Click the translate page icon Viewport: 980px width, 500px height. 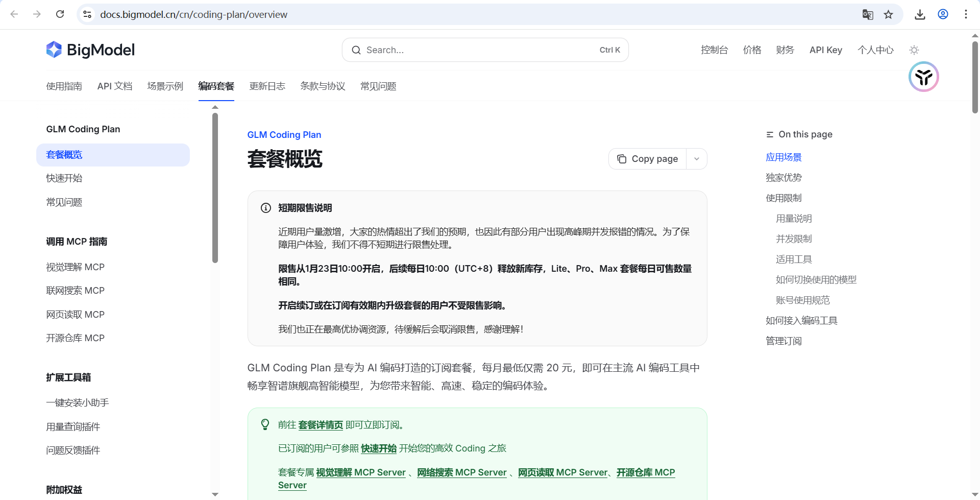868,14
